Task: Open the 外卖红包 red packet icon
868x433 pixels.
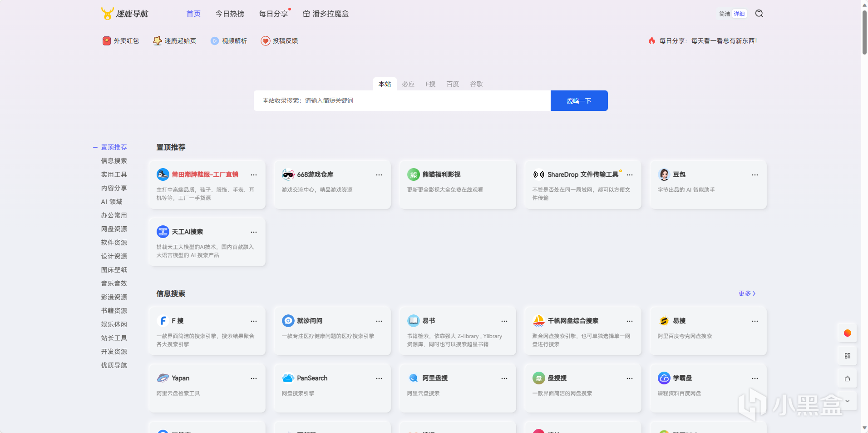Action: pyautogui.click(x=107, y=41)
